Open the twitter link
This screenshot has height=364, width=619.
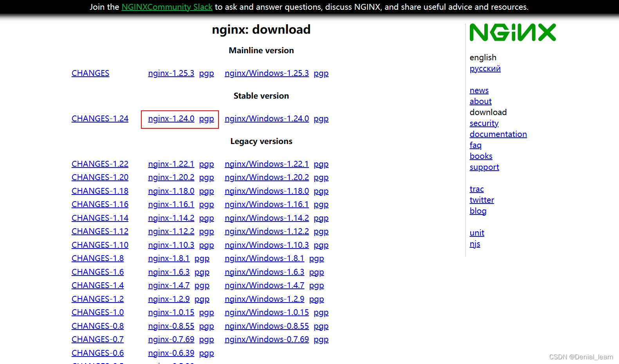482,200
